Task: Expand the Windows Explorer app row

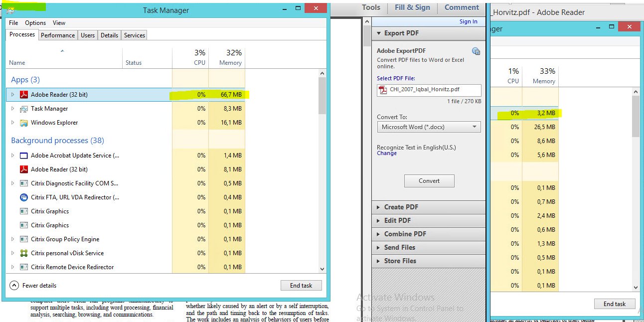Action: coord(13,123)
